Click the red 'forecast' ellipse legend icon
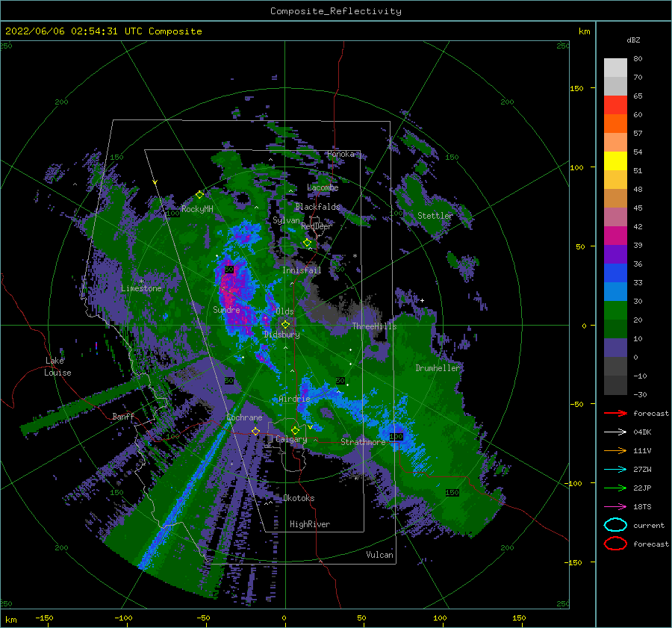Screen dimensions: 672x628 pos(615,544)
